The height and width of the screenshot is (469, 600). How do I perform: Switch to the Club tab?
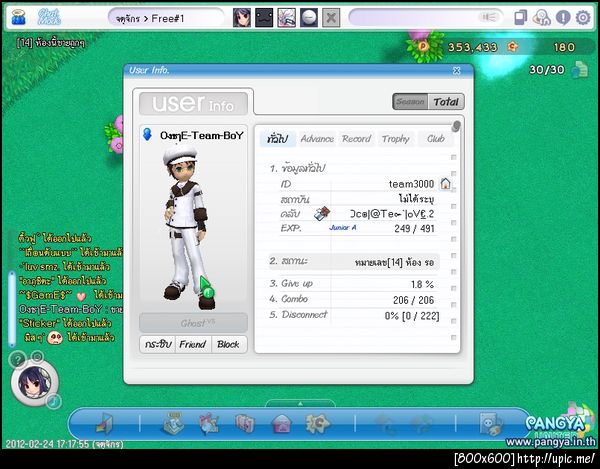pos(435,139)
